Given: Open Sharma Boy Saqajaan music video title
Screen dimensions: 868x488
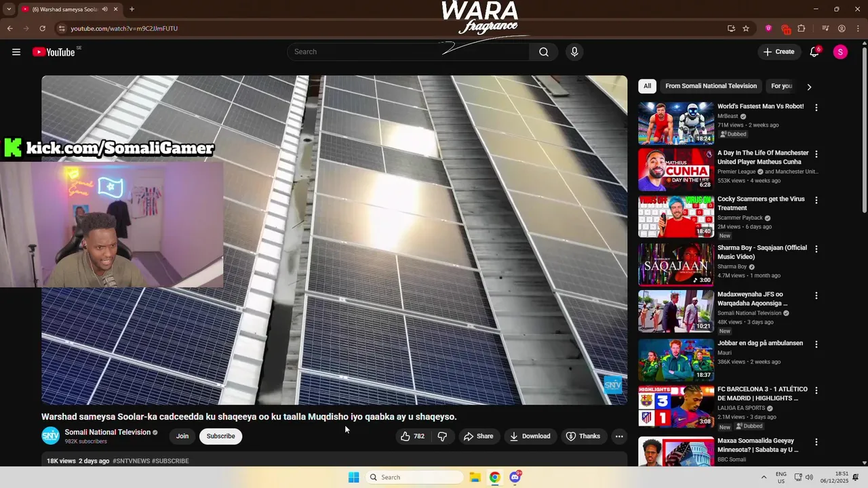Looking at the screenshot, I should point(762,252).
